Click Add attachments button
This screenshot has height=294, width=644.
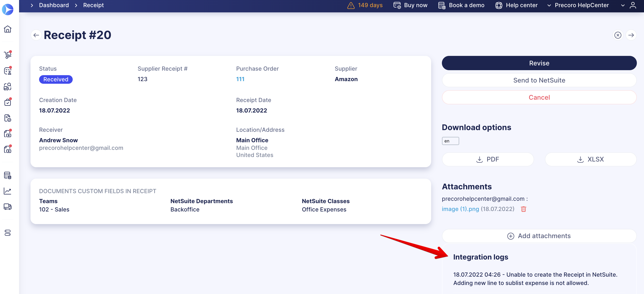tap(539, 236)
